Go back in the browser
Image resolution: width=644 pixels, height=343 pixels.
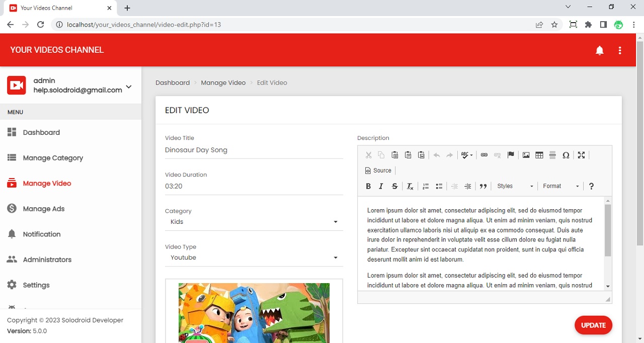click(x=10, y=25)
